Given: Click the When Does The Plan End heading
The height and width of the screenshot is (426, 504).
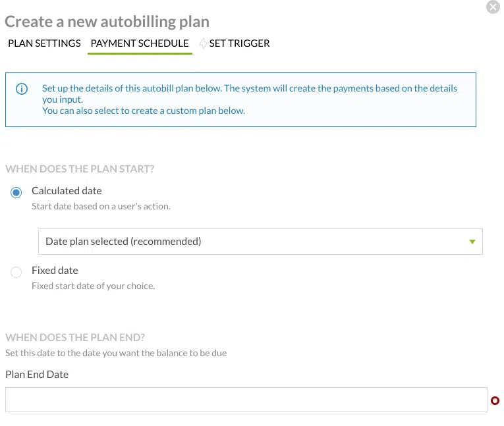Looking at the screenshot, I should pyautogui.click(x=75, y=338).
